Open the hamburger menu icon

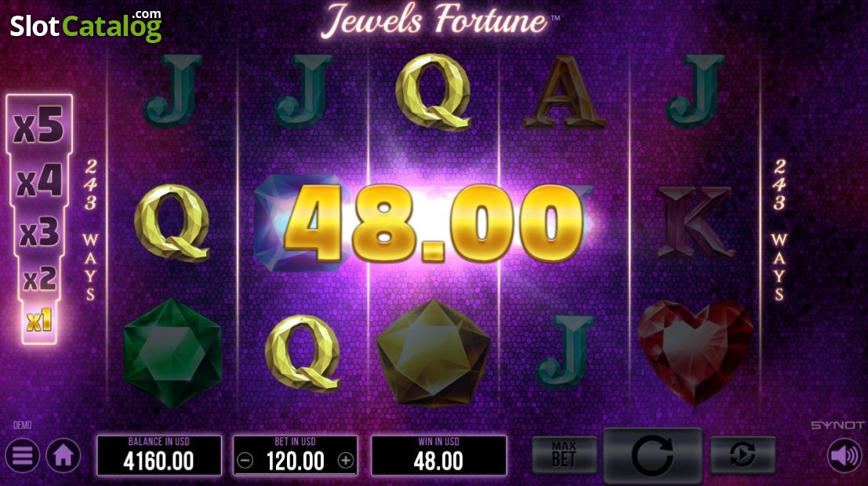pos(22,455)
